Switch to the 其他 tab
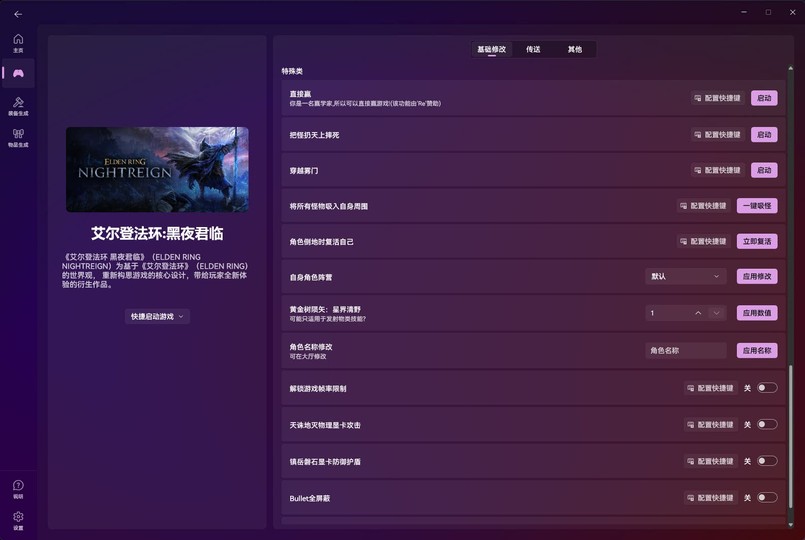This screenshot has width=805, height=540. (x=574, y=49)
